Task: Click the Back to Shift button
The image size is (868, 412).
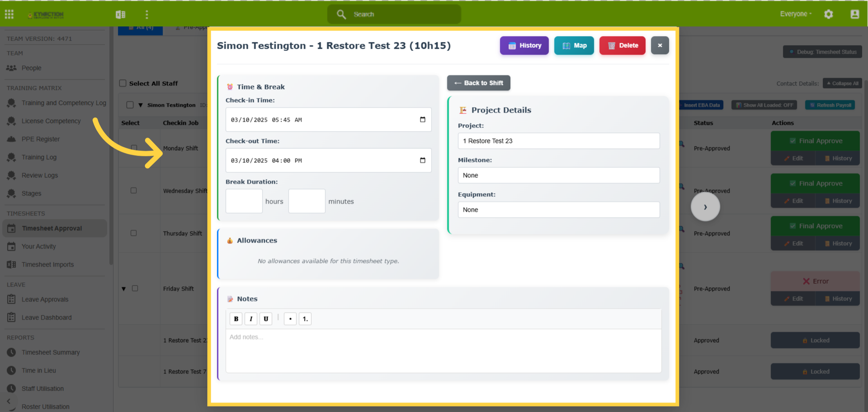Action: click(478, 83)
